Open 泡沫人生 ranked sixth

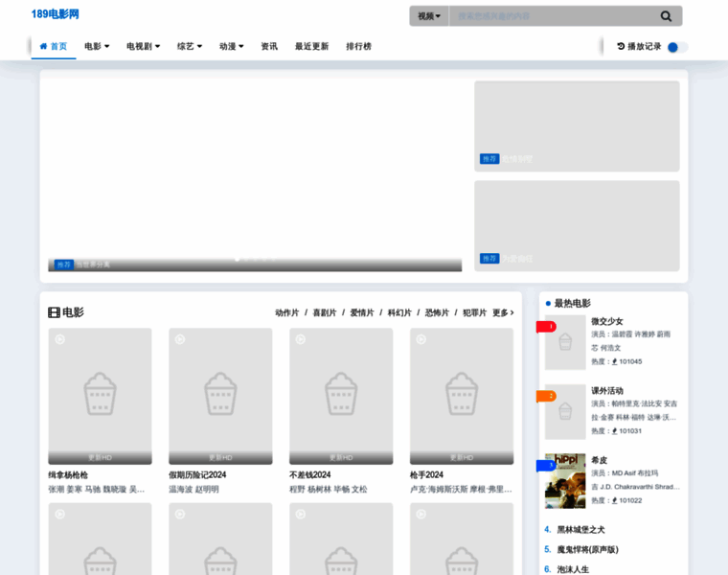tap(573, 569)
